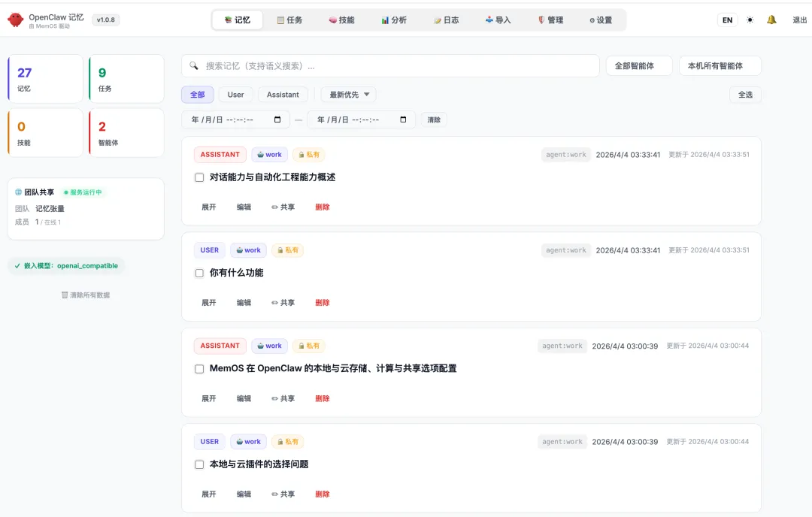Click the work tag on 本地与云插件的选择问题
Image resolution: width=812 pixels, height=517 pixels.
tap(249, 441)
